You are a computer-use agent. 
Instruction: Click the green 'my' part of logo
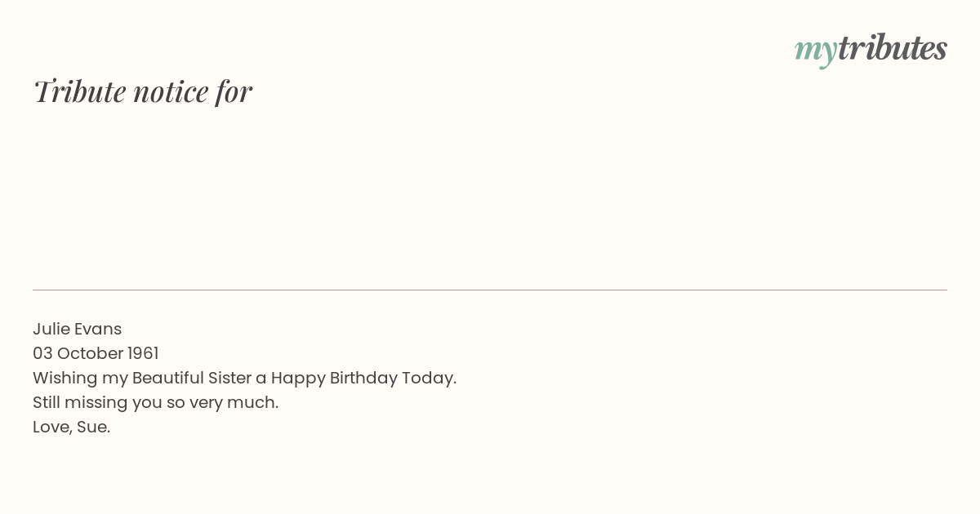[816, 52]
